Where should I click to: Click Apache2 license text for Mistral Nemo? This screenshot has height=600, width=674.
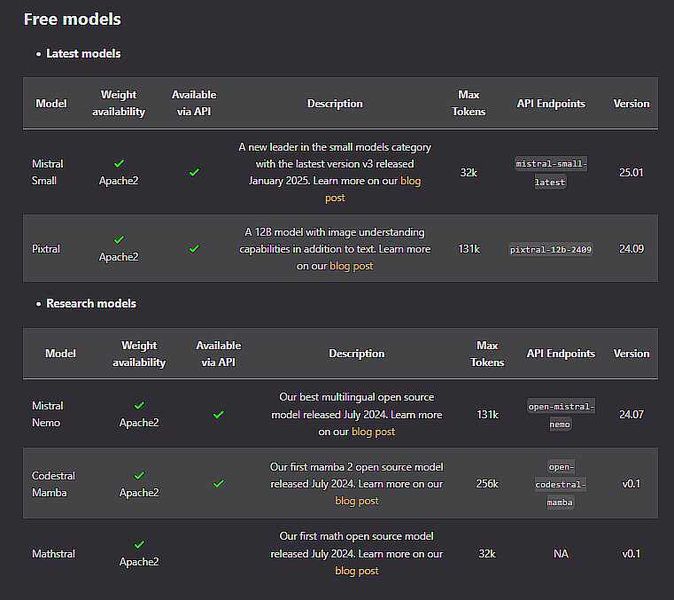(139, 423)
